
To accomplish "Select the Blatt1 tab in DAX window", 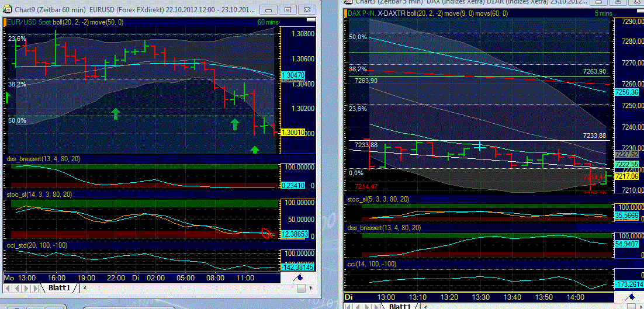I will coord(400,306).
